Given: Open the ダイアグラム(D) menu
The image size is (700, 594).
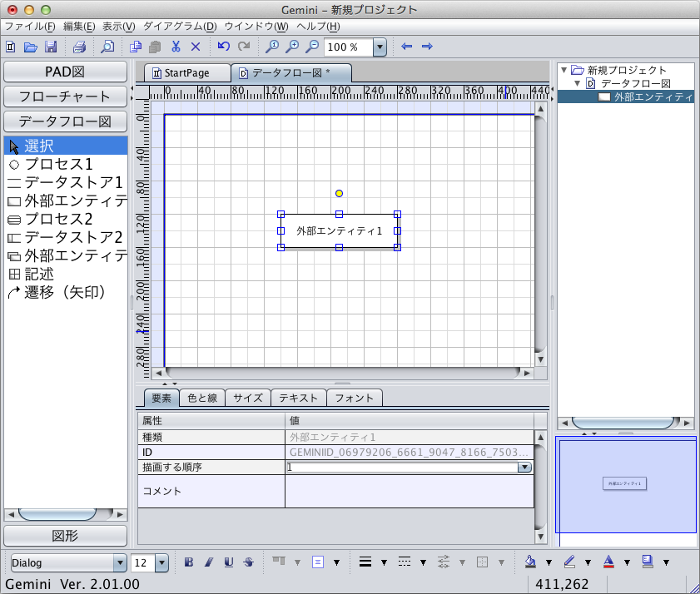Looking at the screenshot, I should pos(180,27).
